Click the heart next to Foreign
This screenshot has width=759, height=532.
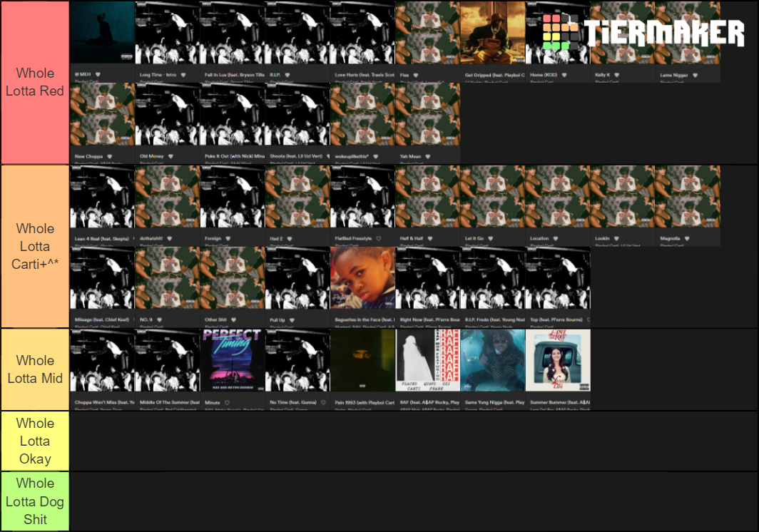click(x=228, y=238)
